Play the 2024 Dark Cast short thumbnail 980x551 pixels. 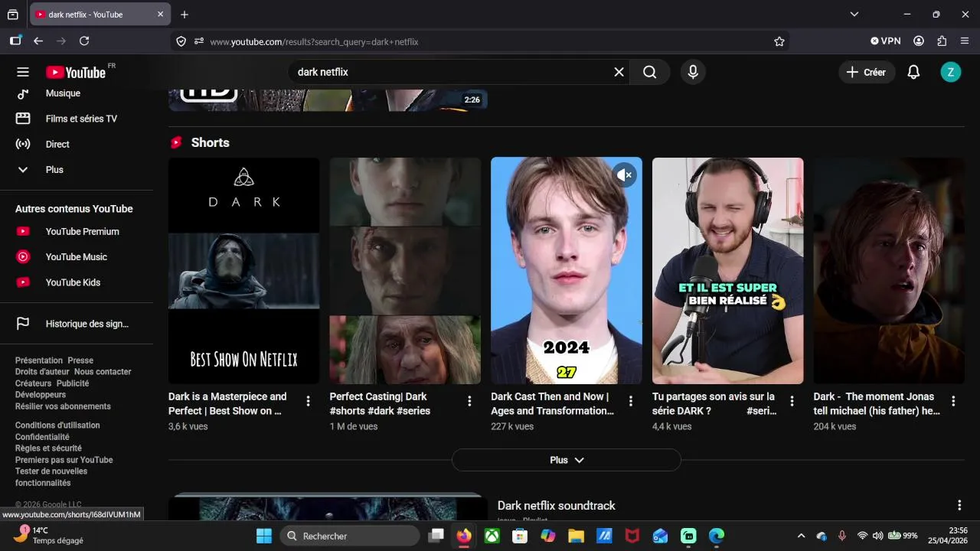pyautogui.click(x=567, y=271)
